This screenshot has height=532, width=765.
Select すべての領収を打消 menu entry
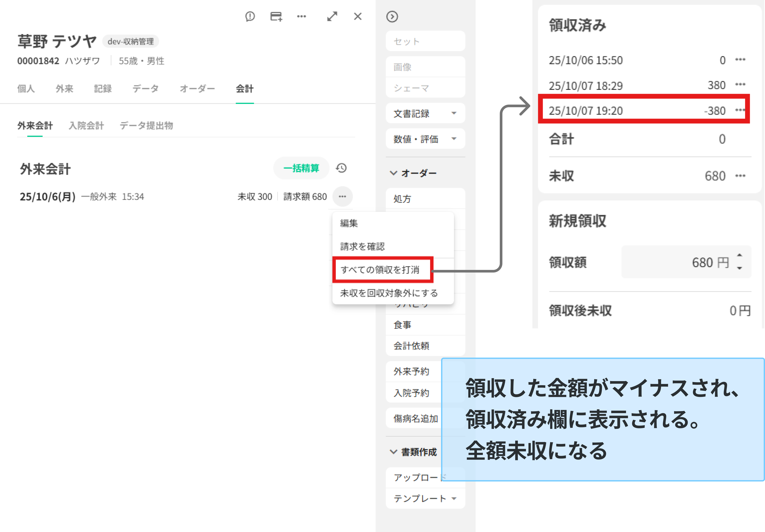pos(380,270)
